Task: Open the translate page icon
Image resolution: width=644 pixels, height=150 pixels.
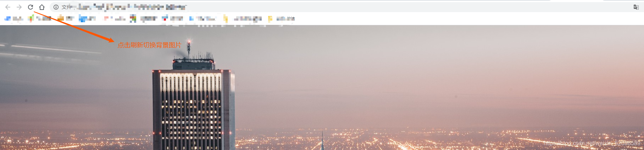Action: pos(636,7)
